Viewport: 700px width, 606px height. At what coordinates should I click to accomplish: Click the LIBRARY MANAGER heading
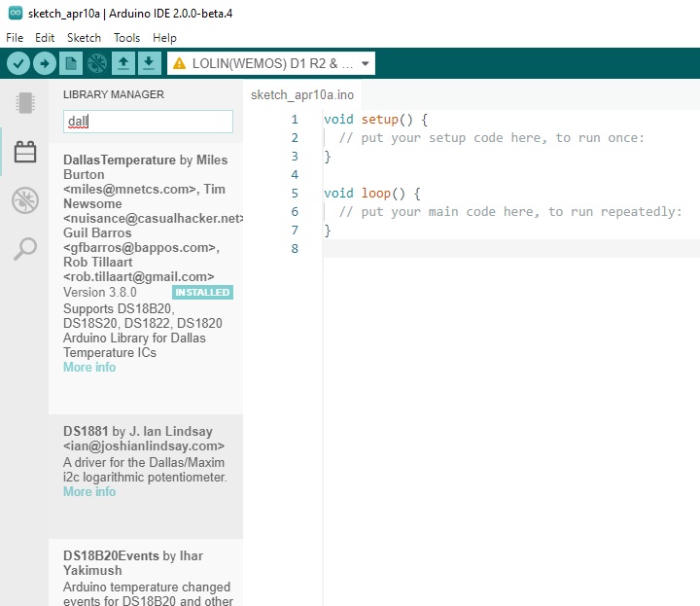coord(114,94)
